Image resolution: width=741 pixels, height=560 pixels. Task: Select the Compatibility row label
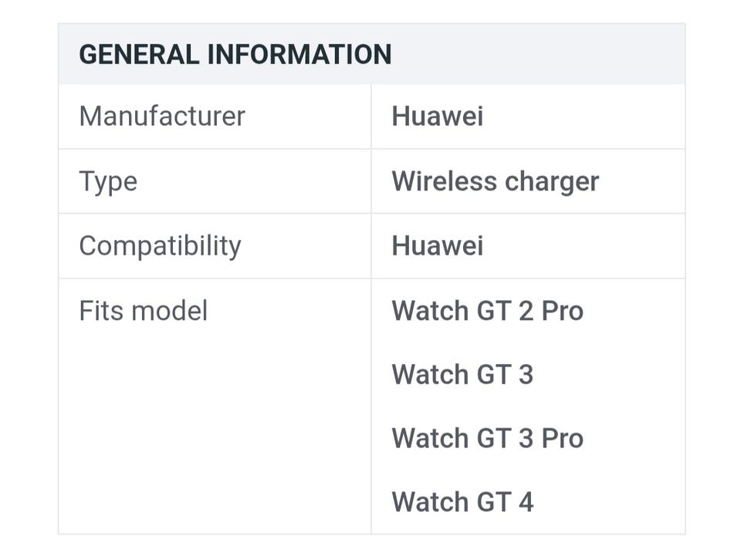160,246
